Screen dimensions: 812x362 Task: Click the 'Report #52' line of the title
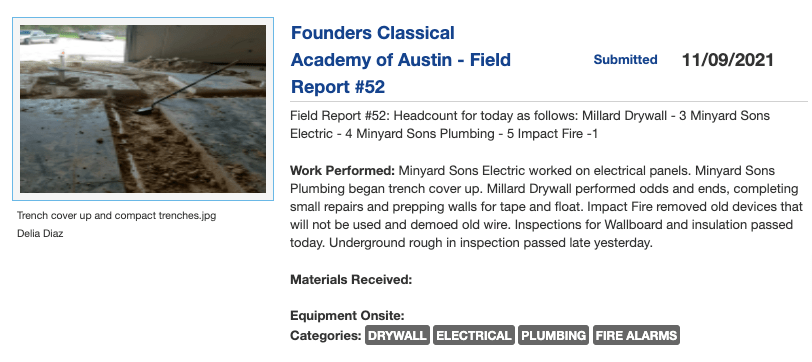[338, 86]
